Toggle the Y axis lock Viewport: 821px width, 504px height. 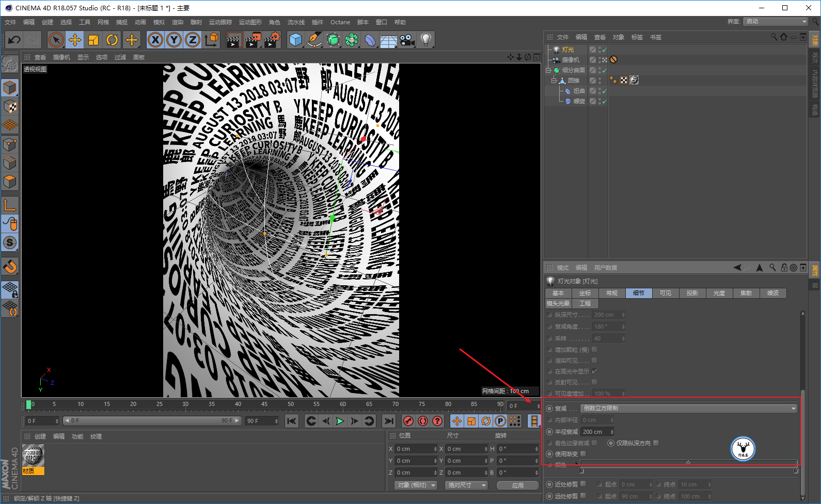[x=174, y=40]
